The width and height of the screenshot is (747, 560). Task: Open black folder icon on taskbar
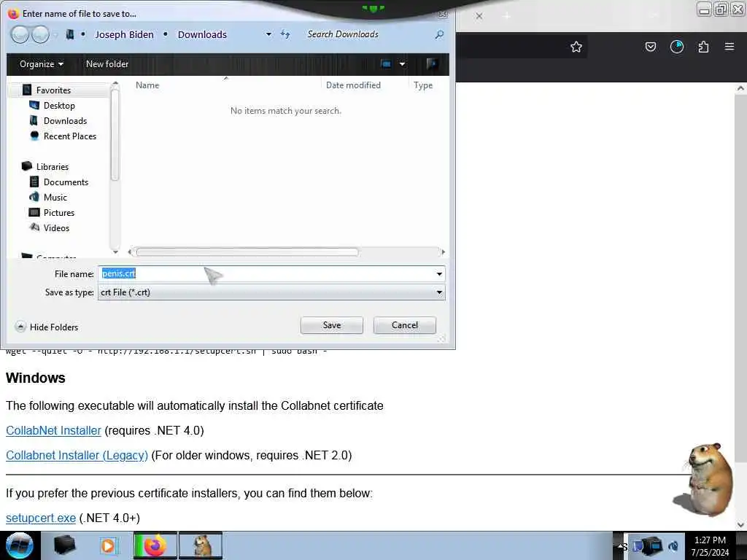pos(64,545)
